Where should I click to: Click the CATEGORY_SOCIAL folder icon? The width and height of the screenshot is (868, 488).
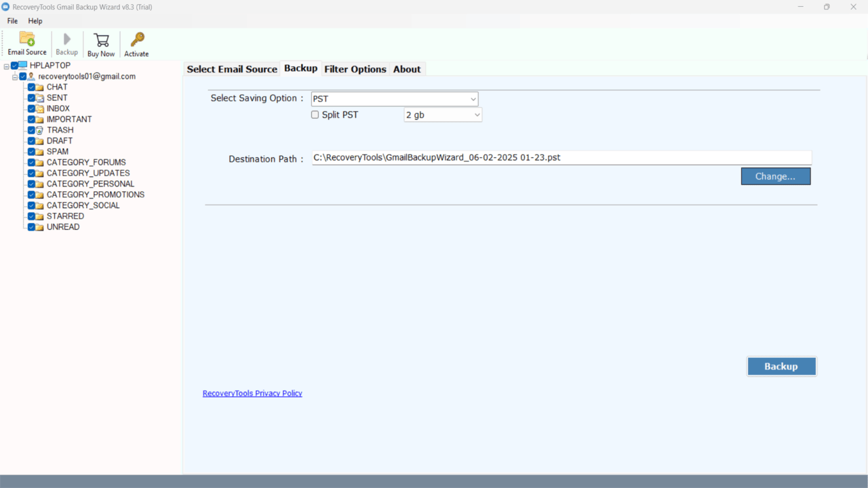pos(40,206)
